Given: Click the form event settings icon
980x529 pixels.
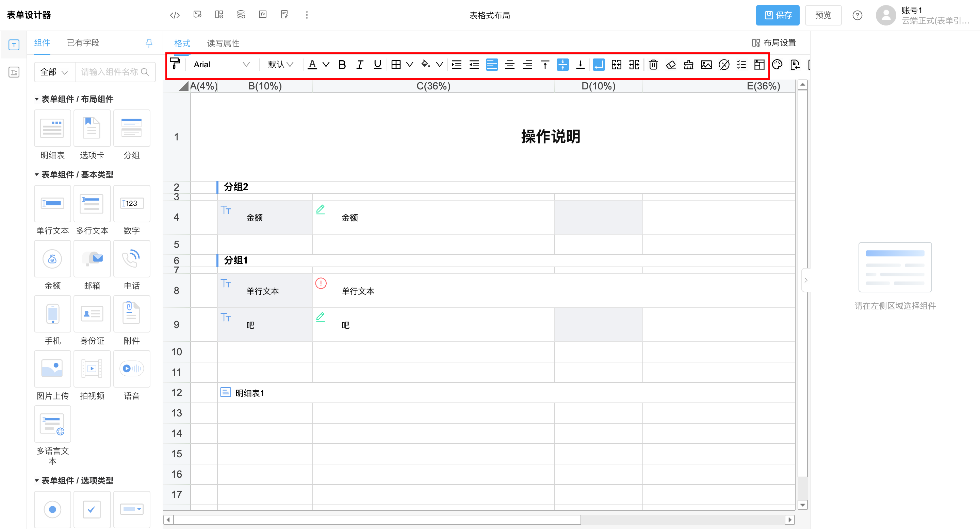Looking at the screenshot, I should click(197, 15).
